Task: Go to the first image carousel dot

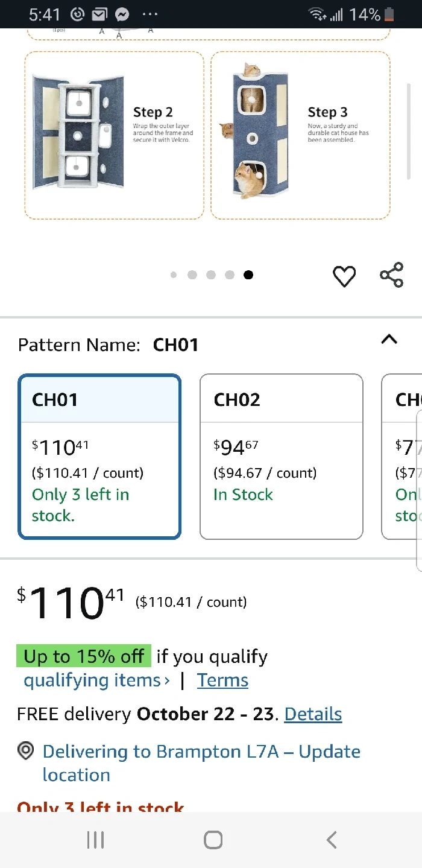Action: 174,275
